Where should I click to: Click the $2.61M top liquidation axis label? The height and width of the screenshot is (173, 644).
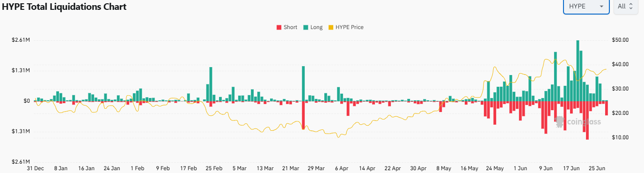point(21,40)
